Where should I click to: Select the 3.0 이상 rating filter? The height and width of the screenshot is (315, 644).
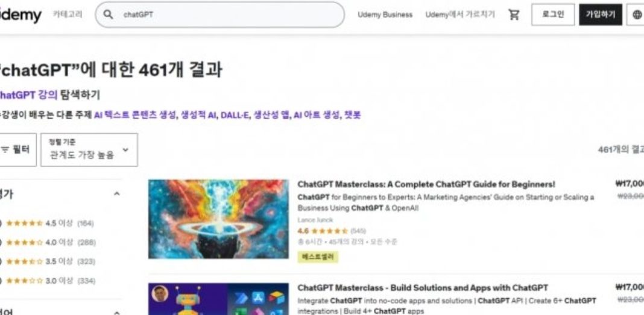tap(48, 281)
